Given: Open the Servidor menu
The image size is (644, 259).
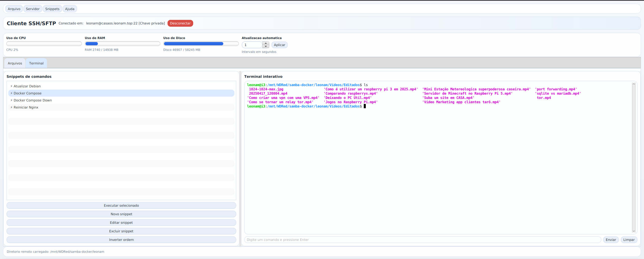Looking at the screenshot, I should (33, 9).
